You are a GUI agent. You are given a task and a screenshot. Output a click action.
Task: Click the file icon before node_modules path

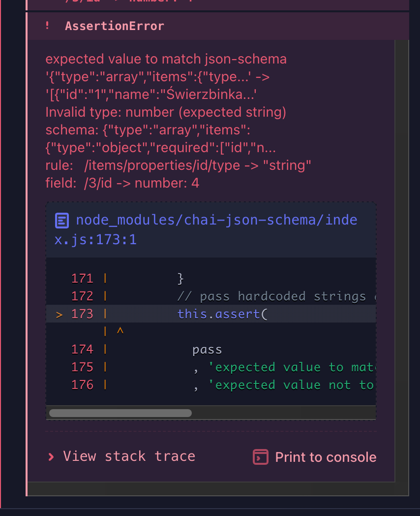pos(62,220)
